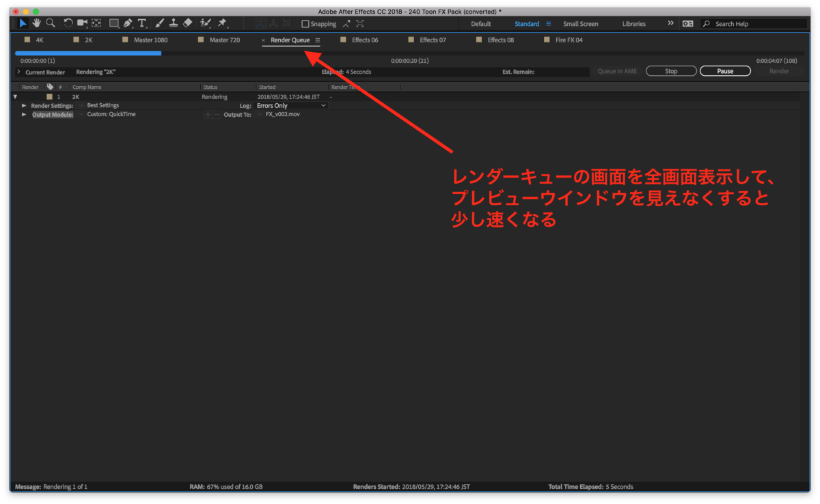Open the Render Queue panel menu
The height and width of the screenshot is (504, 820).
(318, 40)
